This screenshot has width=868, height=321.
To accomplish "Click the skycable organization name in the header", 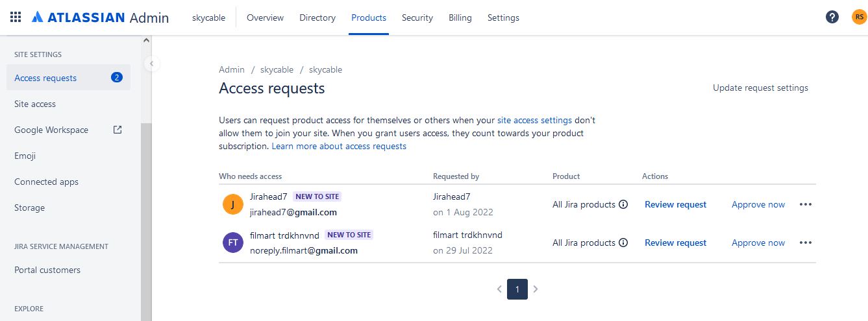I will (208, 18).
